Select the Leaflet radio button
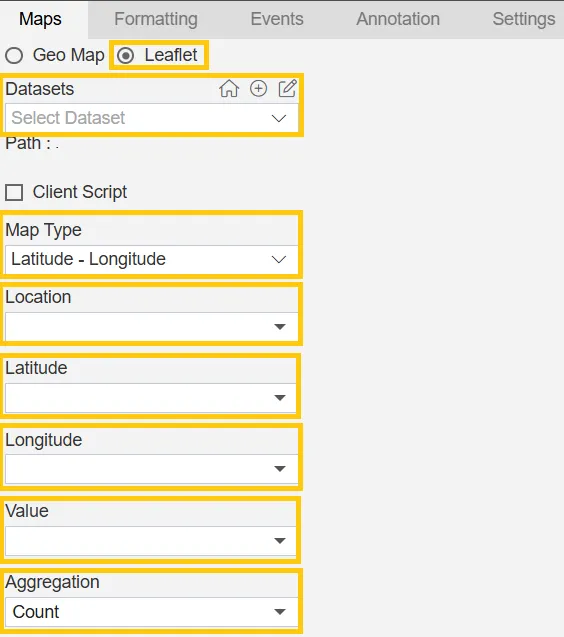 [125, 55]
